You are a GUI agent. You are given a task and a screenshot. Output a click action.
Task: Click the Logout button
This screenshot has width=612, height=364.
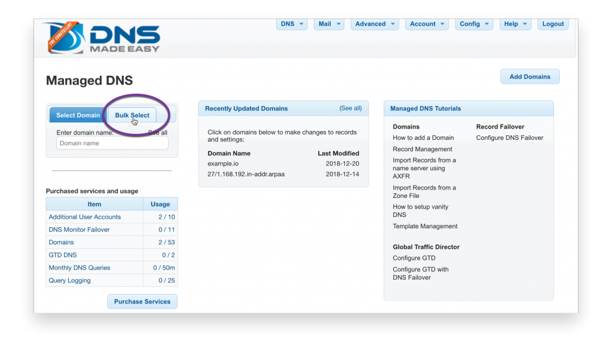[553, 24]
